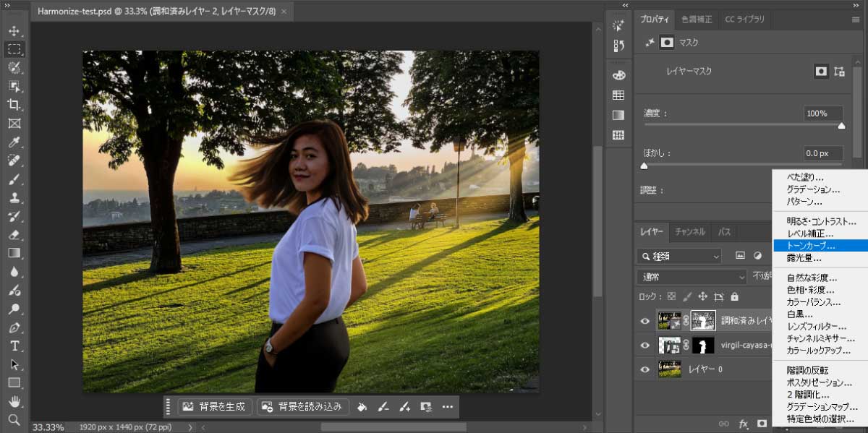Viewport: 868px width, 433px height.
Task: Add a vector mask in Properties panel
Action: point(839,71)
